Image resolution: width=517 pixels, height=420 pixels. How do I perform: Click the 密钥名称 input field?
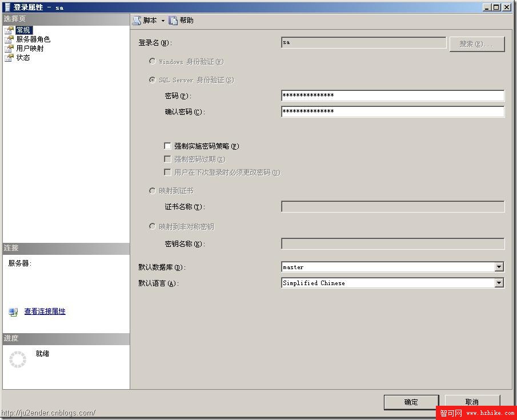pos(392,243)
